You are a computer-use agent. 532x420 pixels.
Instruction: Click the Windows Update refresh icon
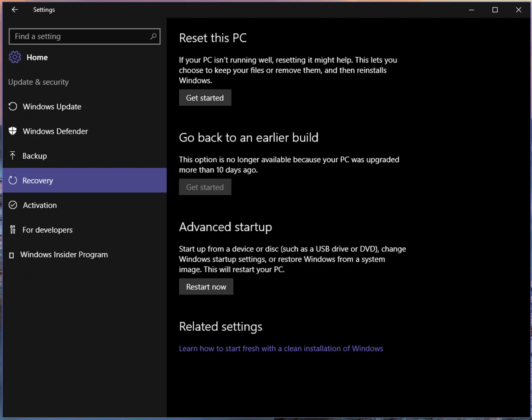13,106
